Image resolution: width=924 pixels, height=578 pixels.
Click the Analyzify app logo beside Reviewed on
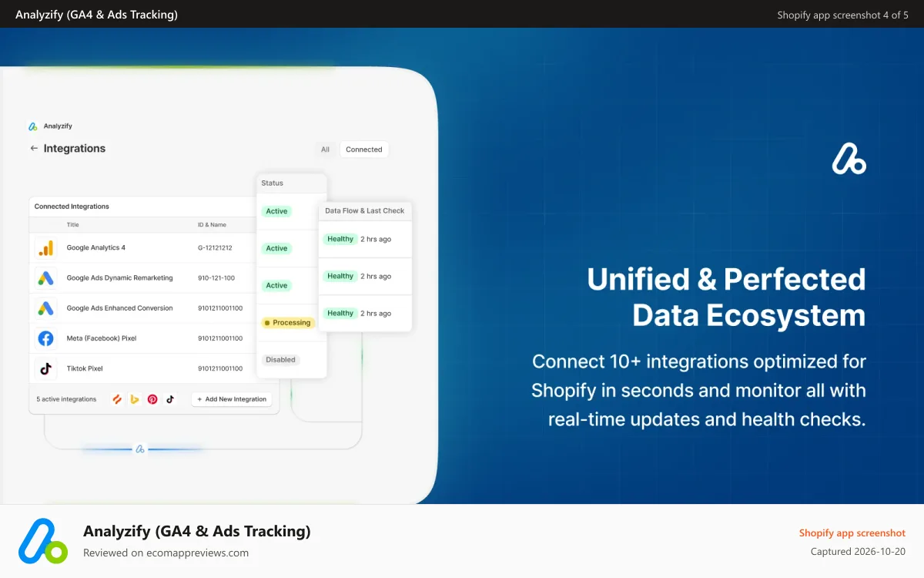(x=43, y=541)
